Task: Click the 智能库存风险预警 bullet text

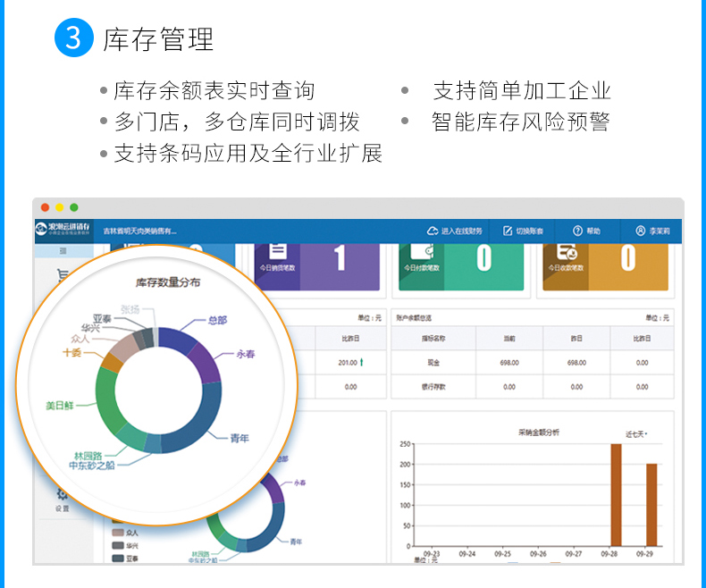Action: (521, 122)
